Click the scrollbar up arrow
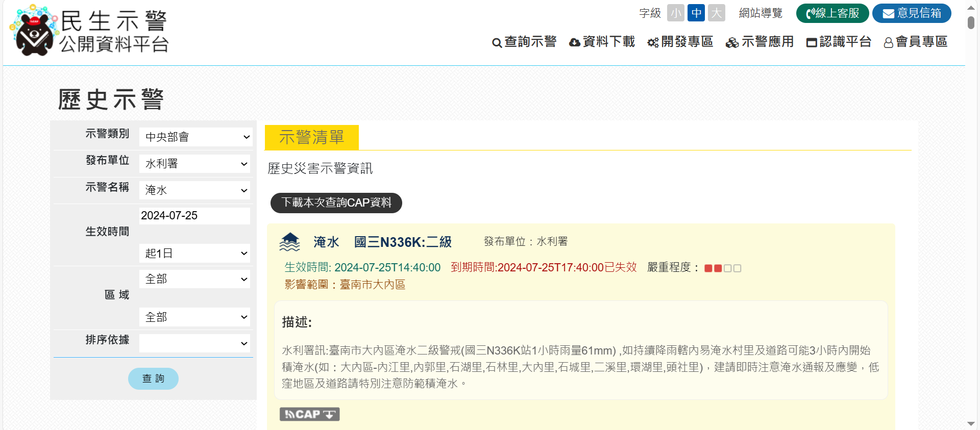 tap(971, 7)
